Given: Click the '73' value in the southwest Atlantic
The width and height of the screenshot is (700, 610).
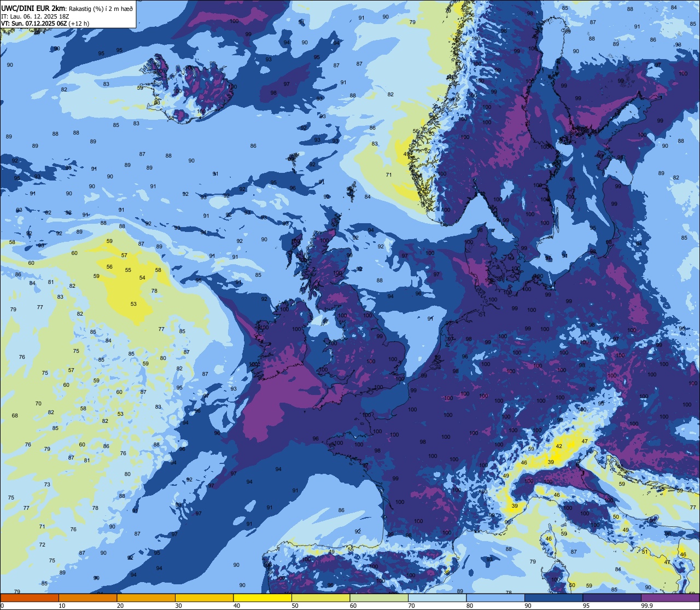Looking at the screenshot, I should click(x=47, y=485).
